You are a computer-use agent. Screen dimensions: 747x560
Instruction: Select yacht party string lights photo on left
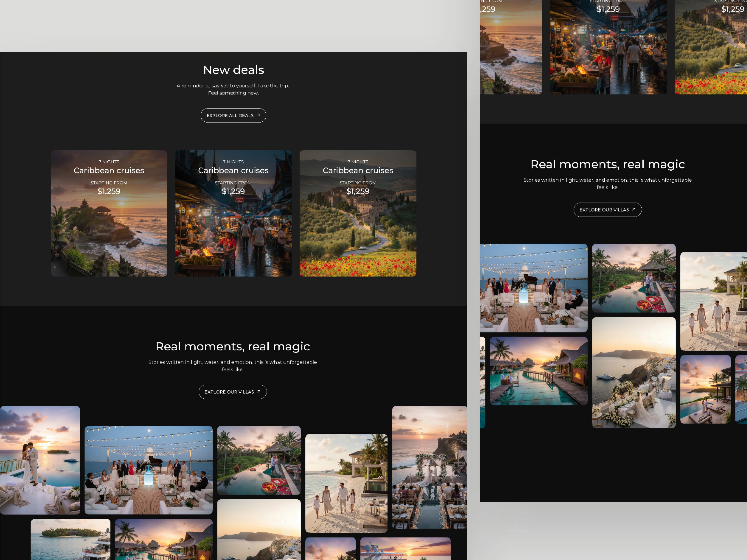(148, 470)
